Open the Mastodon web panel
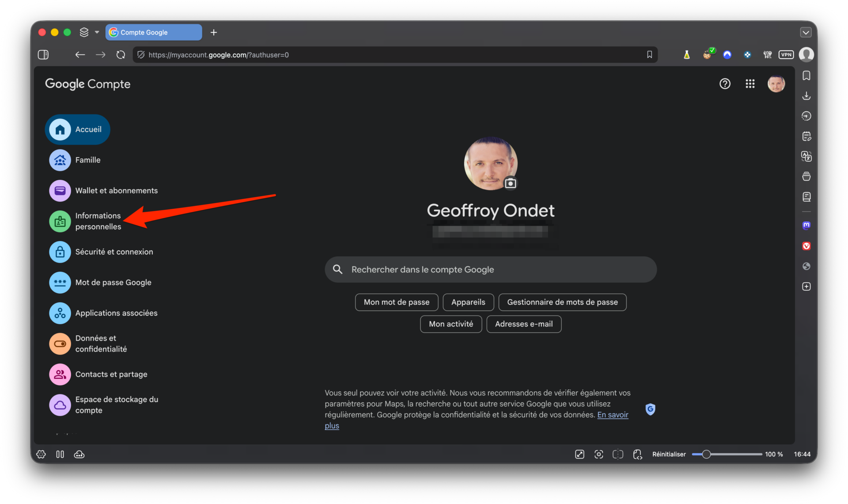 pos(806,225)
